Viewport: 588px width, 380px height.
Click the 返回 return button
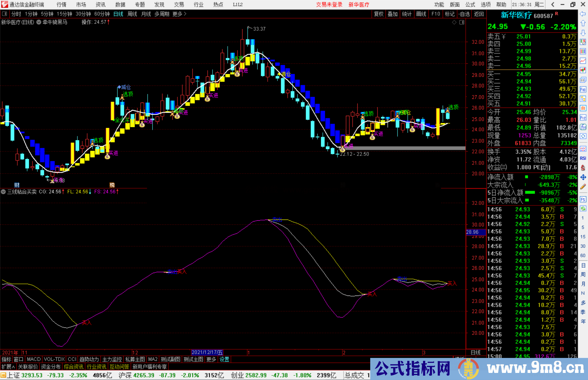pos(479,14)
